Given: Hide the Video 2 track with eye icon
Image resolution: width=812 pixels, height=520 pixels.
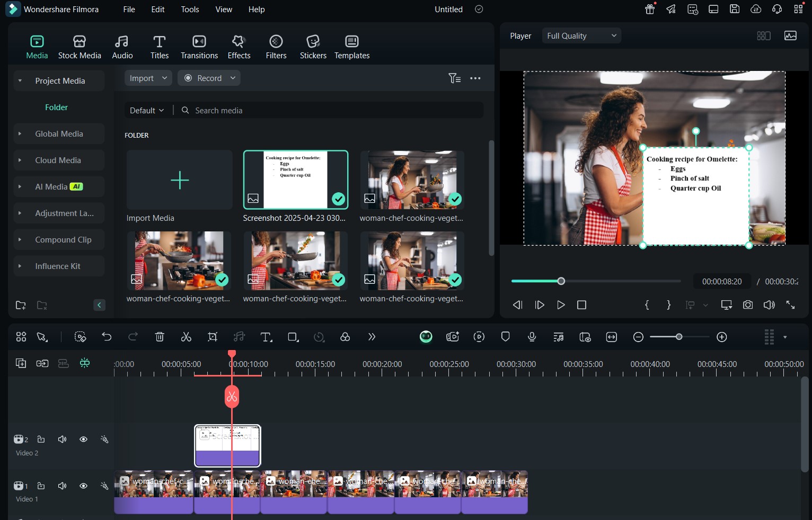Looking at the screenshot, I should point(83,440).
